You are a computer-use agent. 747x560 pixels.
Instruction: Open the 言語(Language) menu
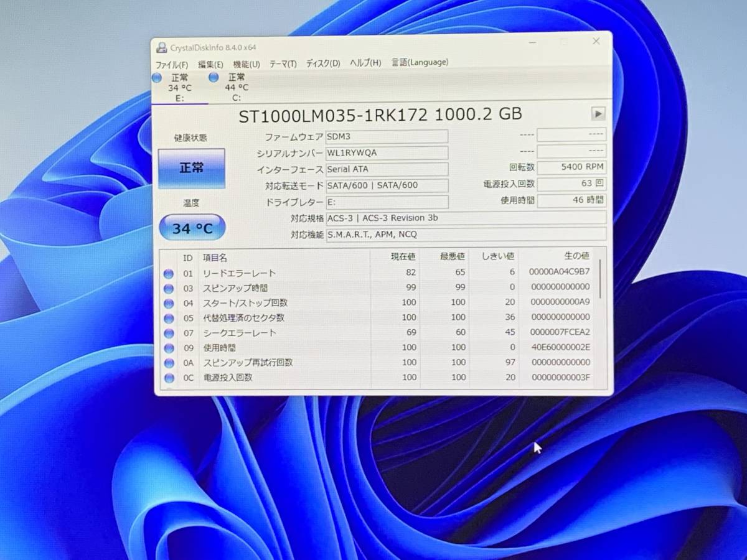pyautogui.click(x=420, y=62)
